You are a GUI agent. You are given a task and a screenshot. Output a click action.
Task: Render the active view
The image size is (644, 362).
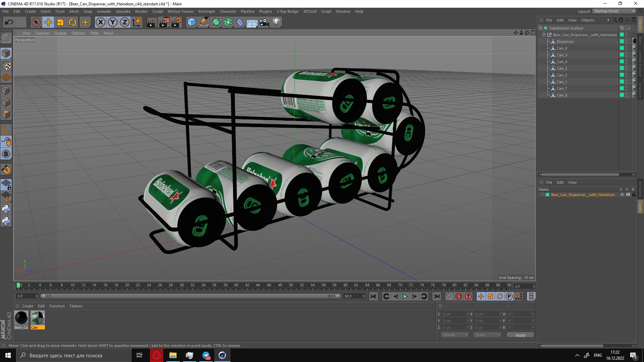pyautogui.click(x=152, y=22)
